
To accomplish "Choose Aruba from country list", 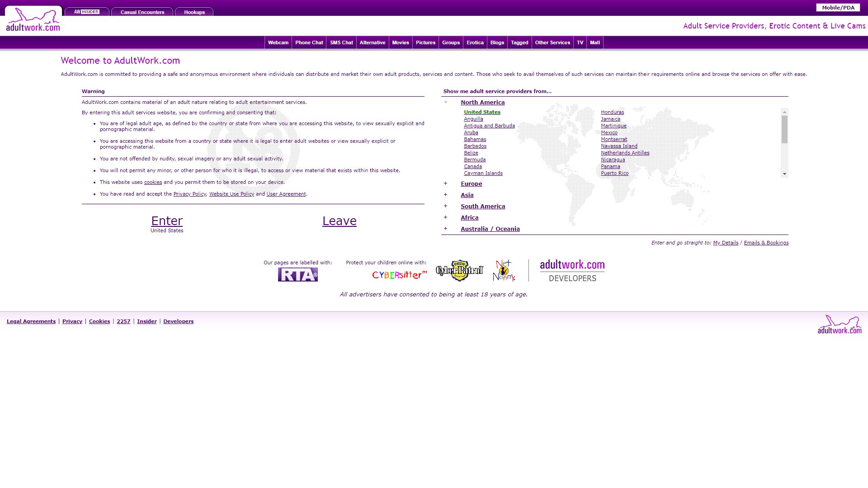I will coord(471,132).
